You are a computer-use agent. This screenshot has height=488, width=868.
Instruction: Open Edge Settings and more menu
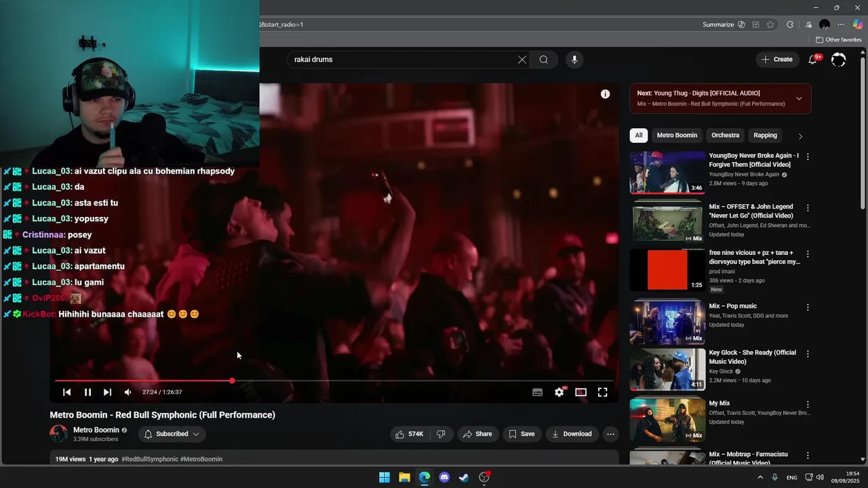tap(841, 24)
